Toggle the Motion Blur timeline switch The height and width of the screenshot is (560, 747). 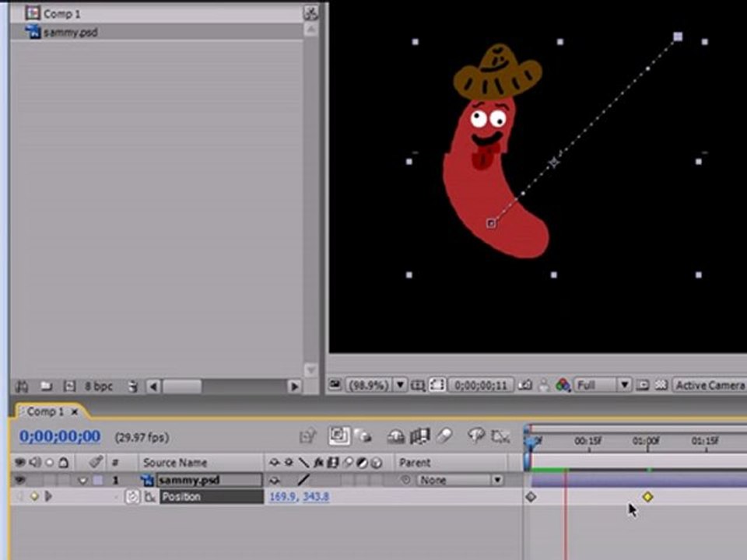[444, 436]
